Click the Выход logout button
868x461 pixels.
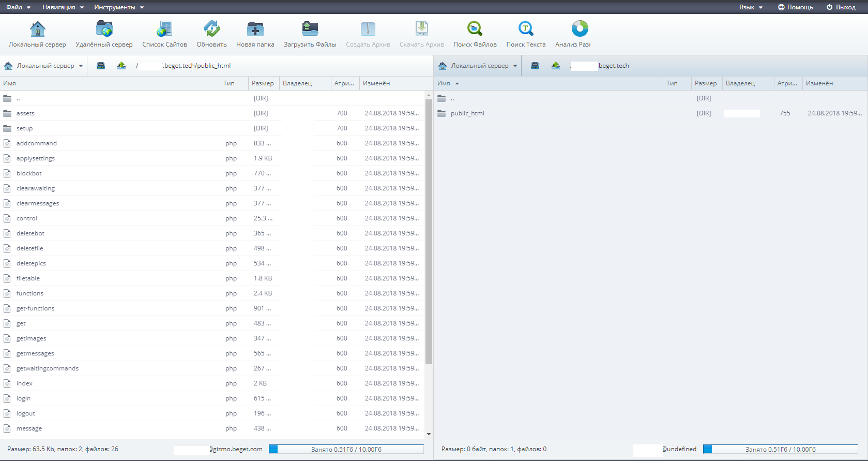[x=841, y=7]
